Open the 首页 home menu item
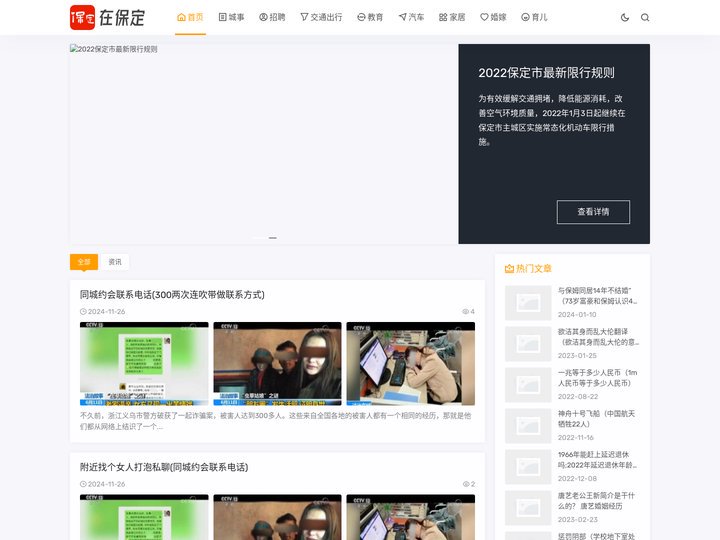The width and height of the screenshot is (720, 540). tap(190, 17)
